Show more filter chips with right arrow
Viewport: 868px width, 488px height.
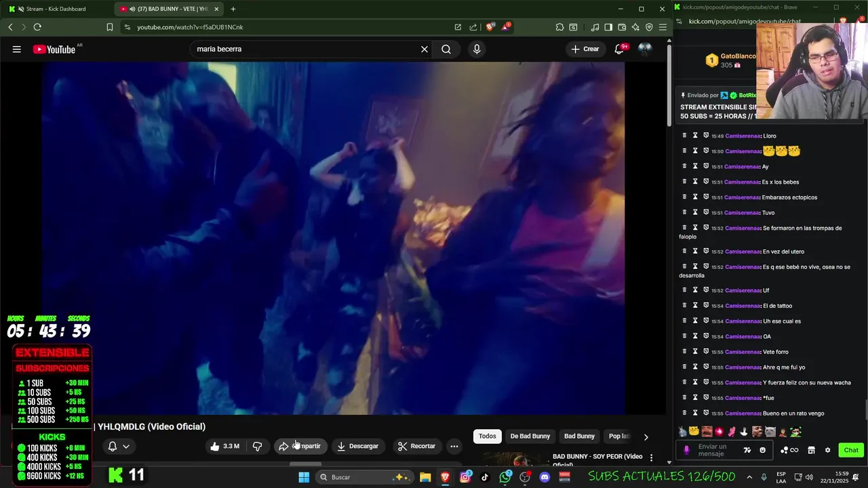coord(646,437)
